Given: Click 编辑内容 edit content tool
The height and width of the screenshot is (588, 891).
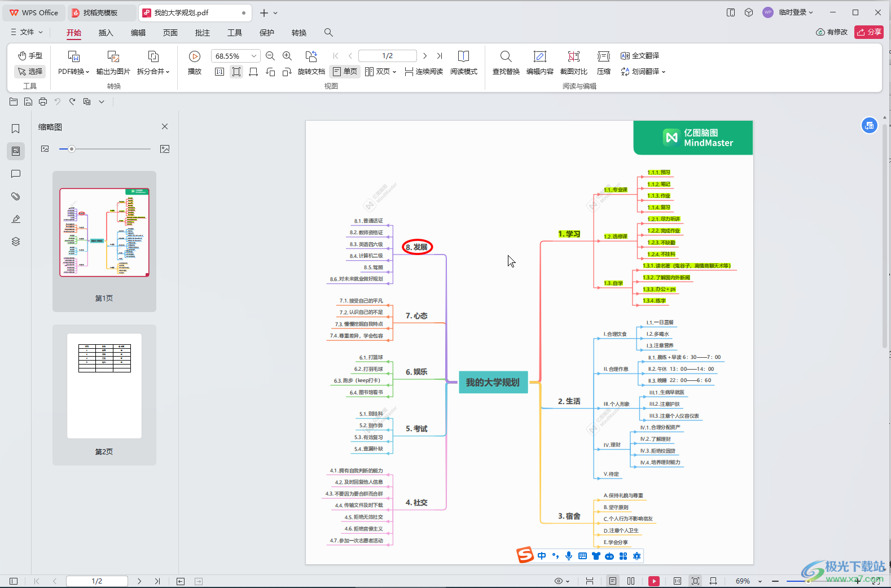Looking at the screenshot, I should [x=540, y=63].
